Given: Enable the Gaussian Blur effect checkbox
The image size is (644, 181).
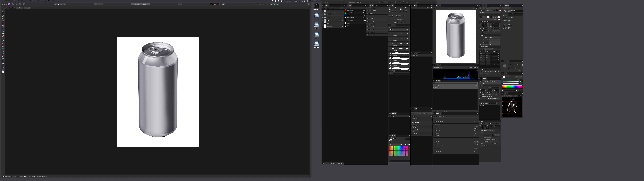Looking at the screenshot, I should tap(369, 35).
